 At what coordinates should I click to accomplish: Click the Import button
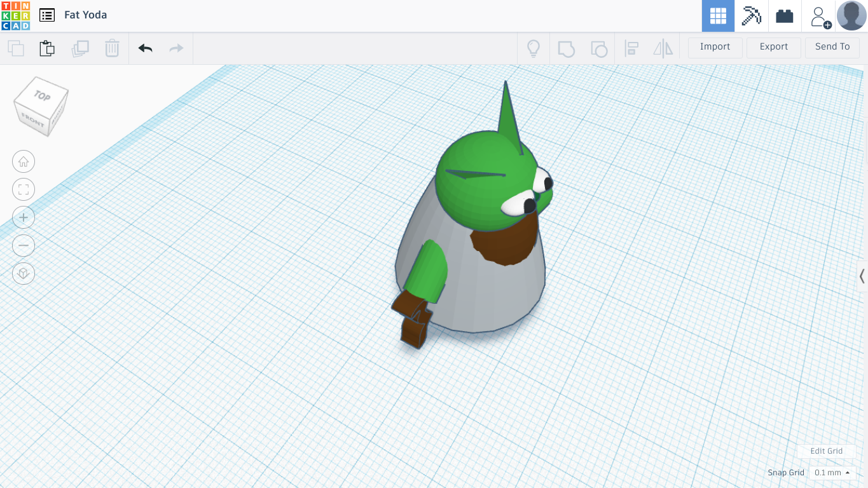coord(715,47)
